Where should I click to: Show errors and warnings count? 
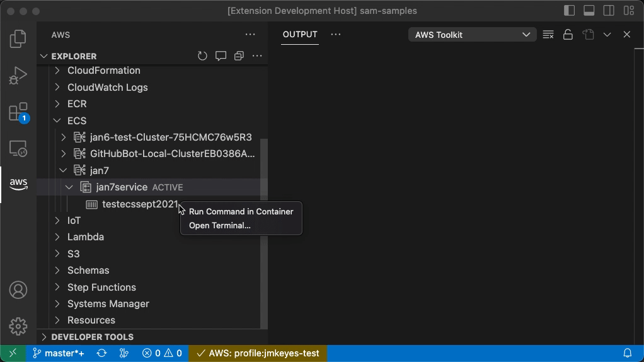click(162, 353)
